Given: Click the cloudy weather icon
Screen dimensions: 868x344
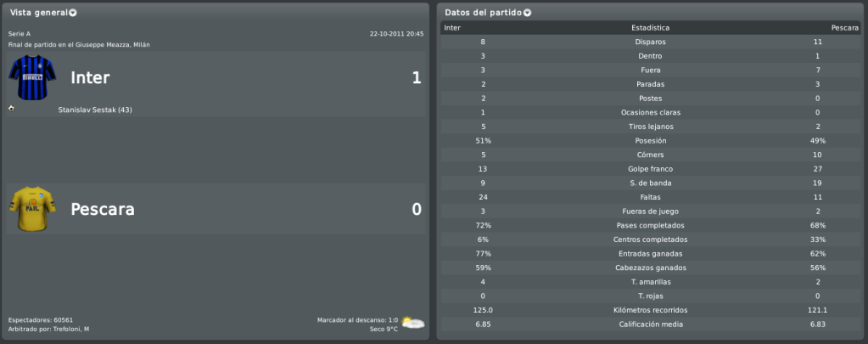Looking at the screenshot, I should click(x=413, y=323).
